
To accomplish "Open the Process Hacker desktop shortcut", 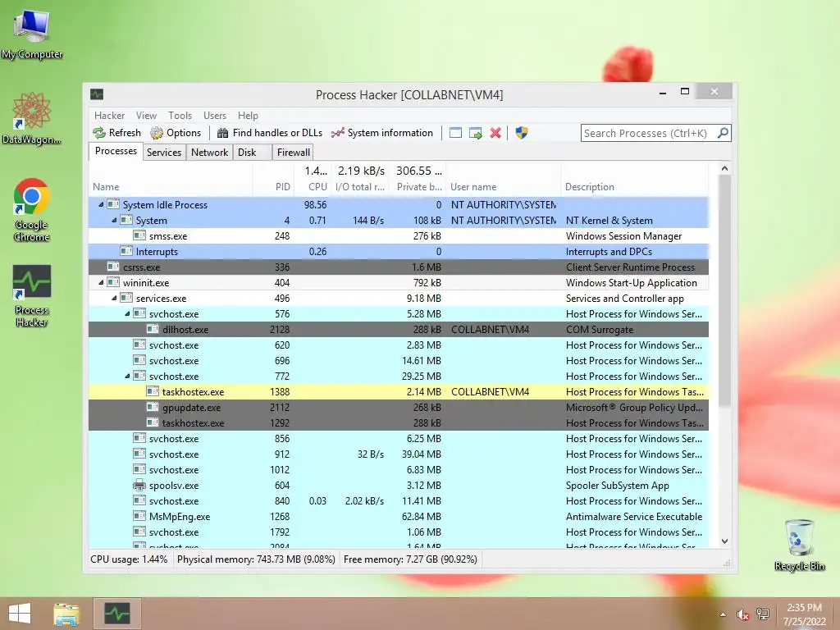I will pos(32,295).
